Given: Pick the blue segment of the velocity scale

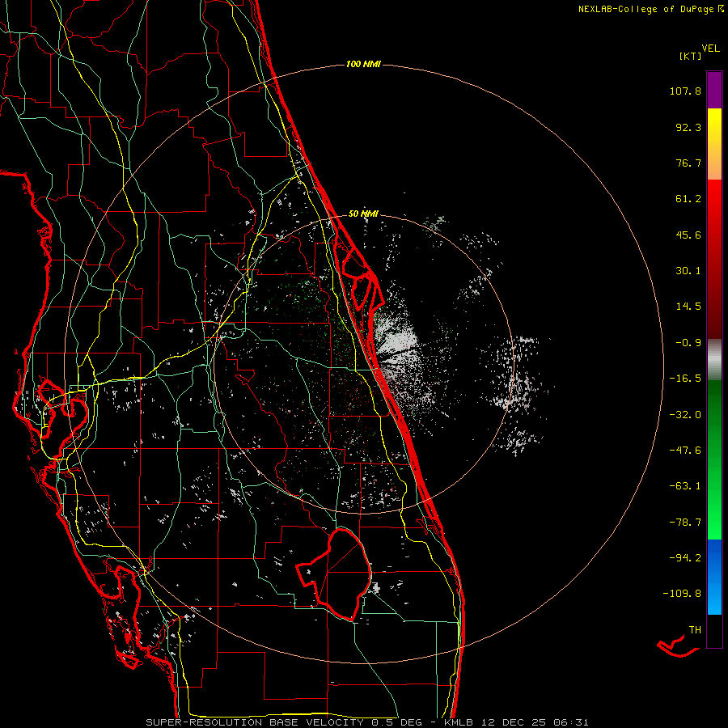Looking at the screenshot, I should coord(714,577).
